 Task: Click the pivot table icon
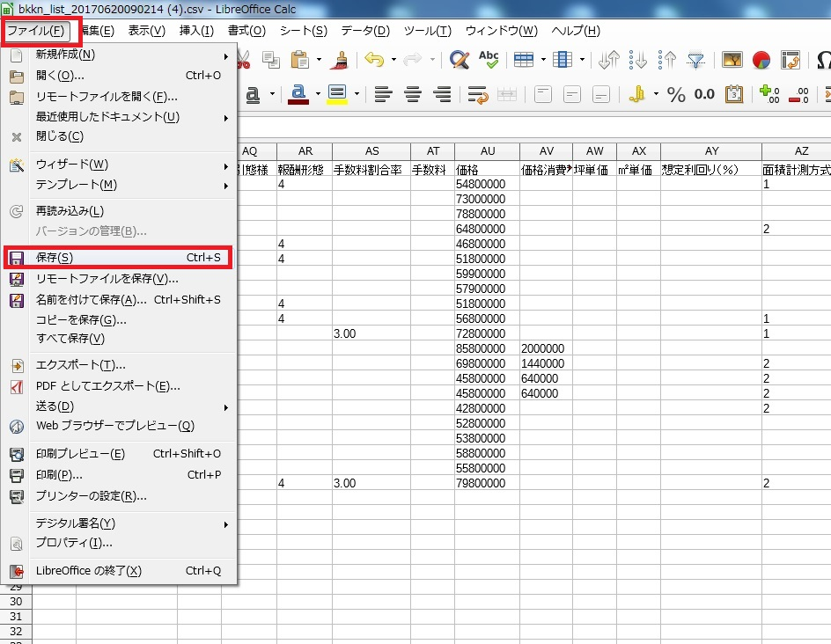[x=791, y=60]
